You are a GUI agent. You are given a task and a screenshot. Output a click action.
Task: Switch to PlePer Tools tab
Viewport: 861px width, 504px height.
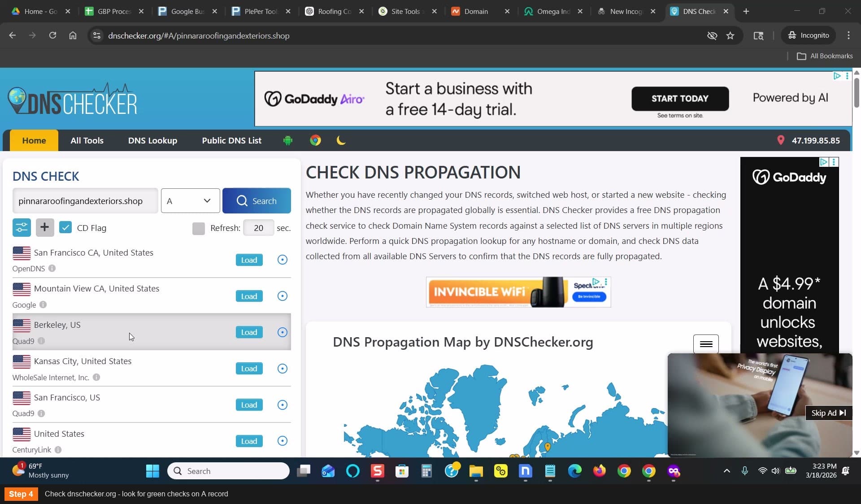point(261,11)
